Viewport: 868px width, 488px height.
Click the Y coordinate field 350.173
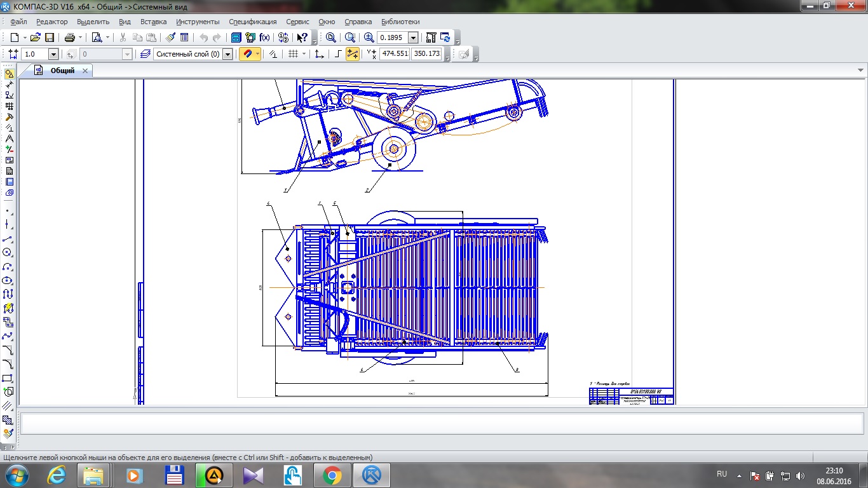pos(427,54)
